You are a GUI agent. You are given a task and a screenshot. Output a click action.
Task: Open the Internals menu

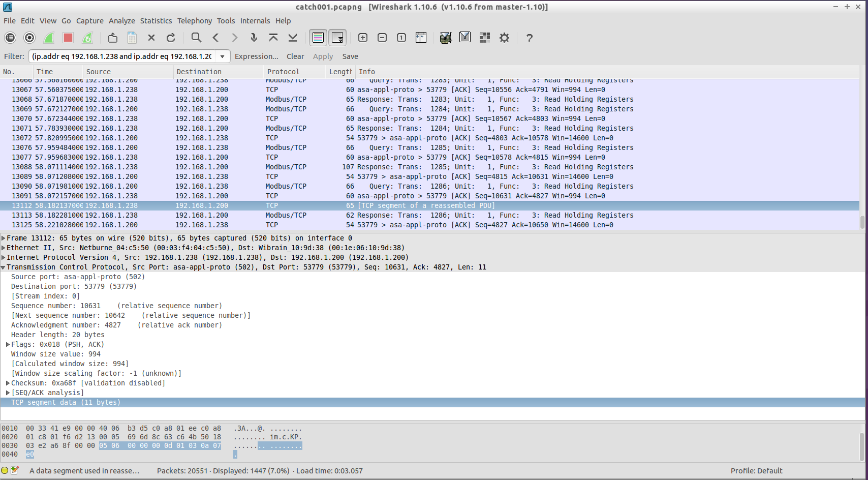(x=255, y=21)
